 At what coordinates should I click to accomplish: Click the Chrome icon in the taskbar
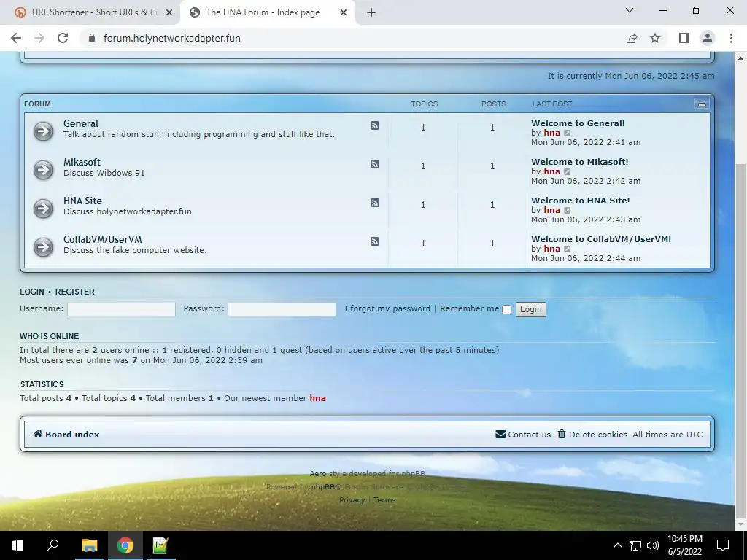(x=125, y=545)
